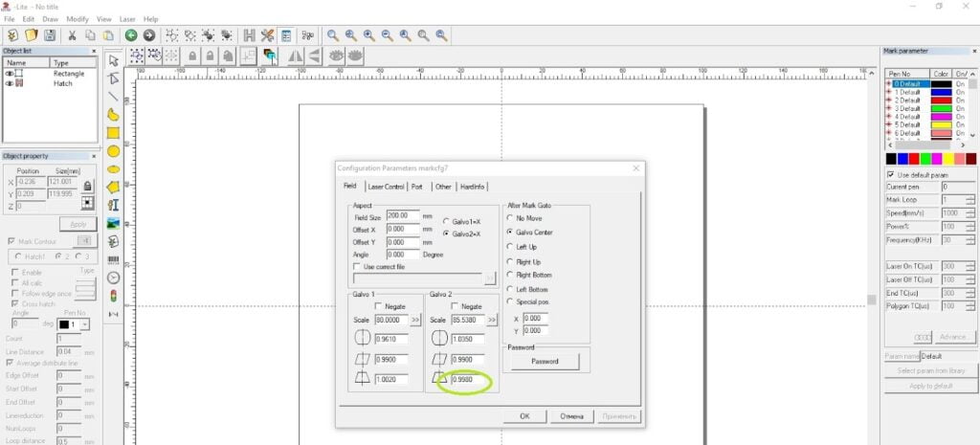The height and width of the screenshot is (445, 980).
Task: Open a file with the folder icon
Action: [32, 35]
